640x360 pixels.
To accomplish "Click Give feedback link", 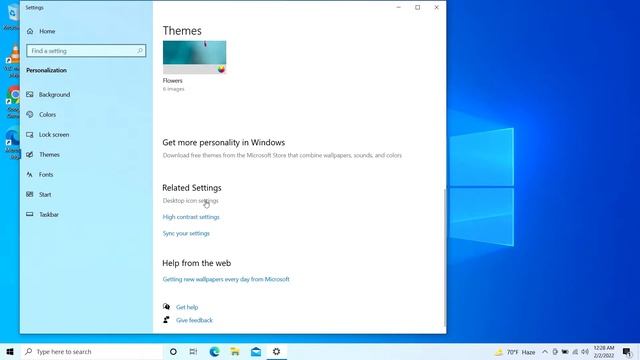I will tap(194, 320).
